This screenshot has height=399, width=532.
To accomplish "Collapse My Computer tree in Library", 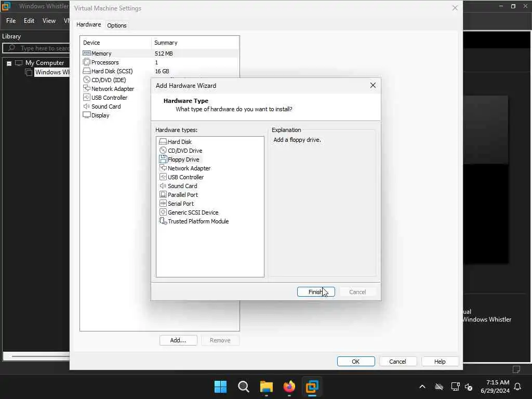I will 9,63.
